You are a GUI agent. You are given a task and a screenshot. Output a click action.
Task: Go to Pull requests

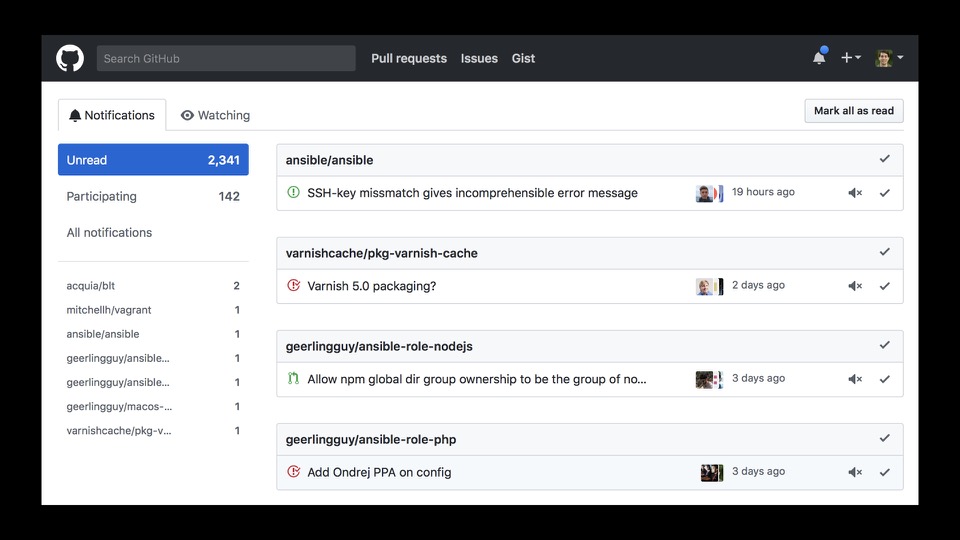(409, 58)
